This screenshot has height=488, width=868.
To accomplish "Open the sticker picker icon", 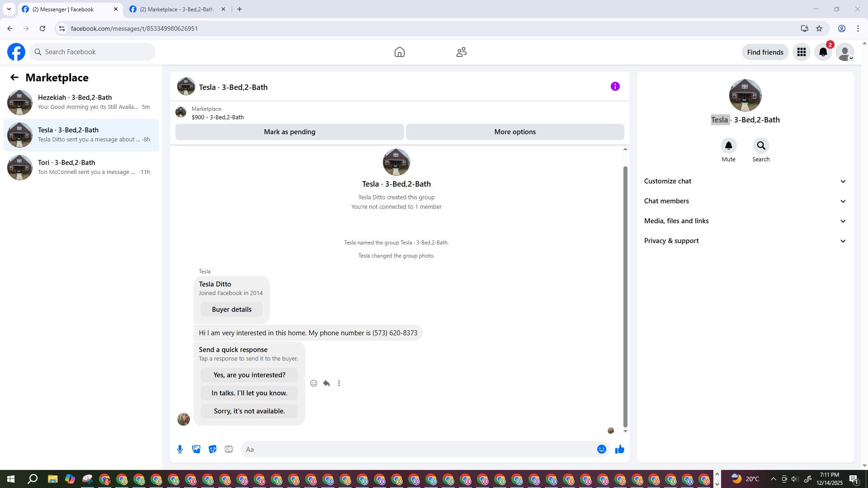I will [212, 449].
